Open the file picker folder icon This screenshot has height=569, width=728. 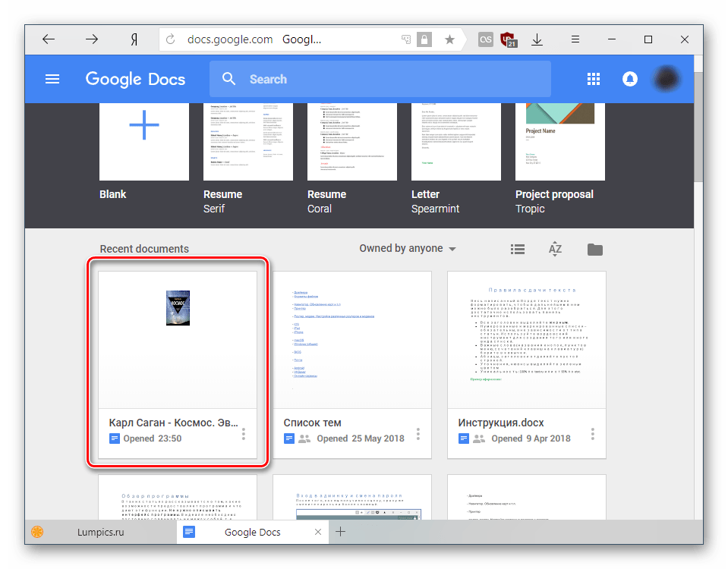tap(595, 249)
